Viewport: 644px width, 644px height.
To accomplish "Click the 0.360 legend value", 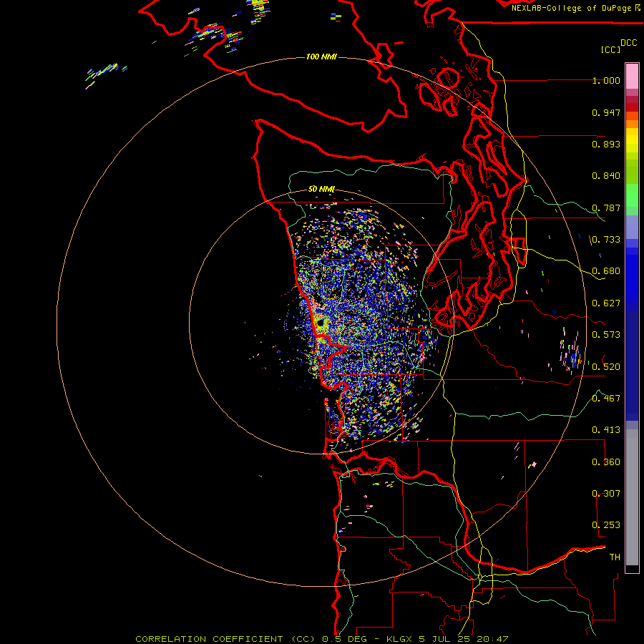I will 606,462.
